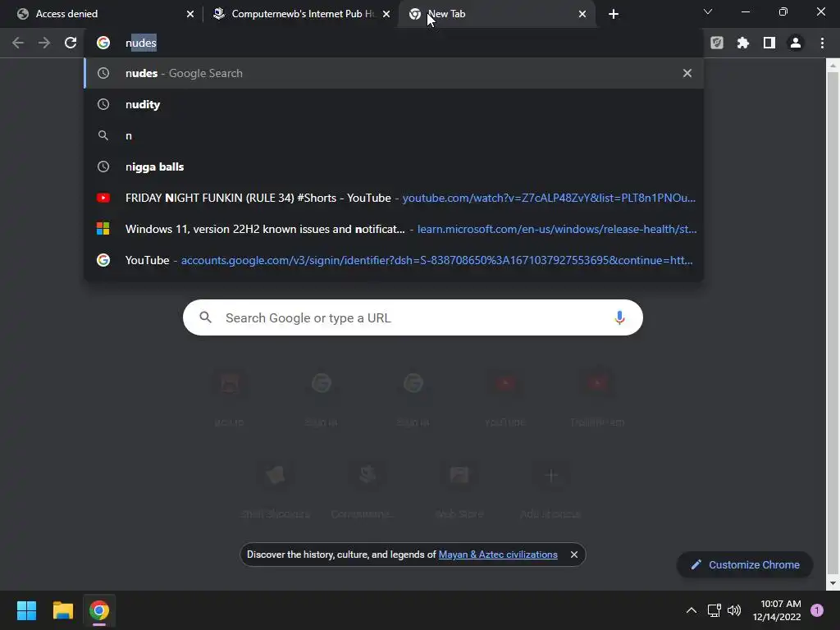Click the page scrollbar down arrow
The image size is (840, 630).
pyautogui.click(x=833, y=583)
